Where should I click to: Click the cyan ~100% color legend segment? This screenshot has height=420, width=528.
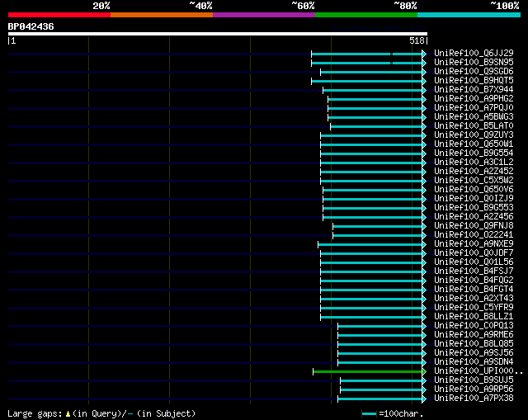[469, 15]
